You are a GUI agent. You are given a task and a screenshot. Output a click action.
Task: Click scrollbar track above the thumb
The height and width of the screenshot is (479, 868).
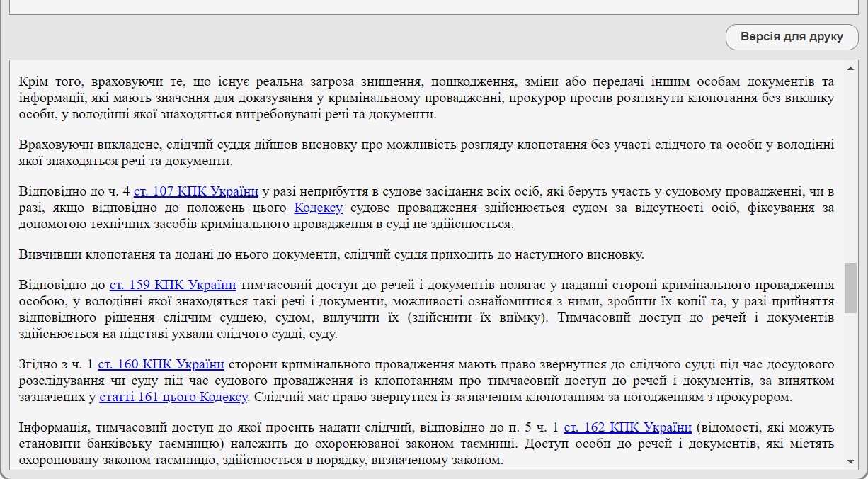click(x=850, y=170)
